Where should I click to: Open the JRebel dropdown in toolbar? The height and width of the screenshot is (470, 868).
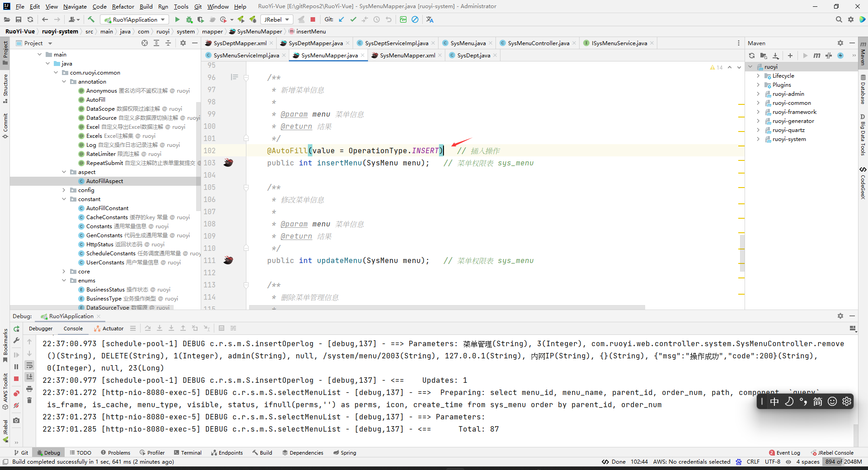click(277, 19)
